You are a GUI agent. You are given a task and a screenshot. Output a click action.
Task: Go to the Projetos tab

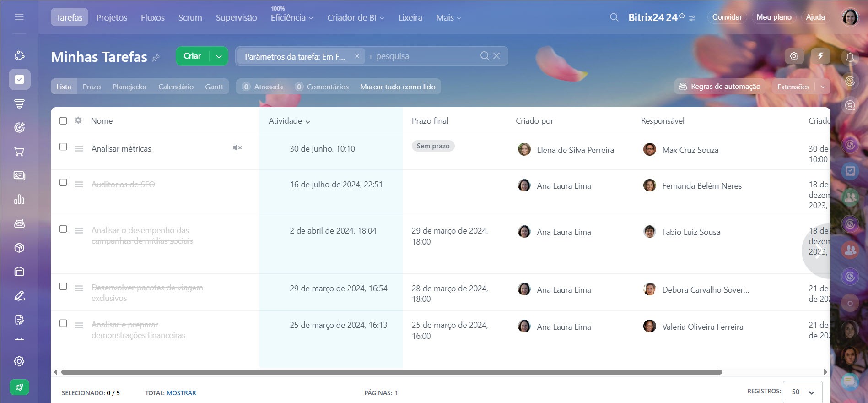coord(112,17)
